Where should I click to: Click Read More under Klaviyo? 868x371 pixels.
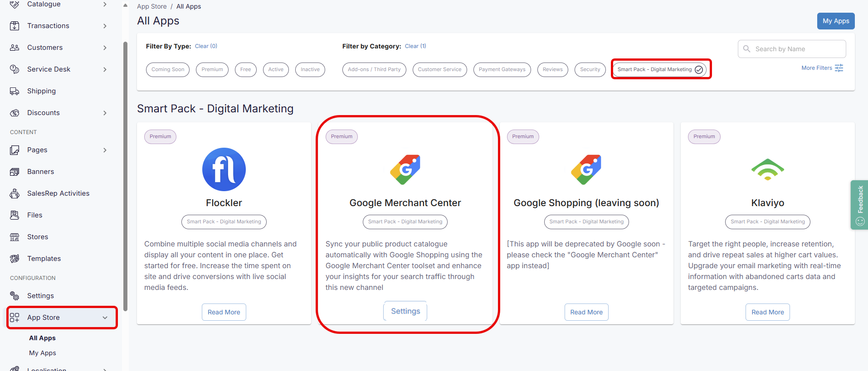coord(767,312)
